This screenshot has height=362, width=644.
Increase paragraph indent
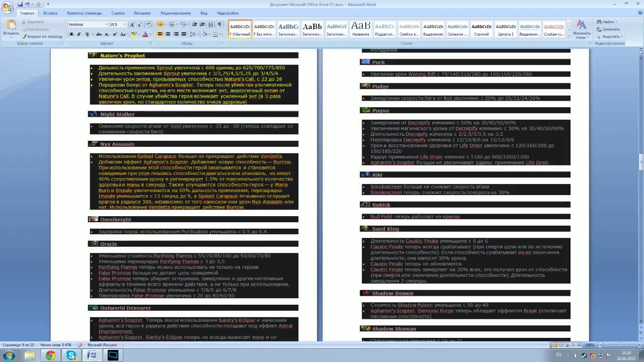(x=202, y=24)
